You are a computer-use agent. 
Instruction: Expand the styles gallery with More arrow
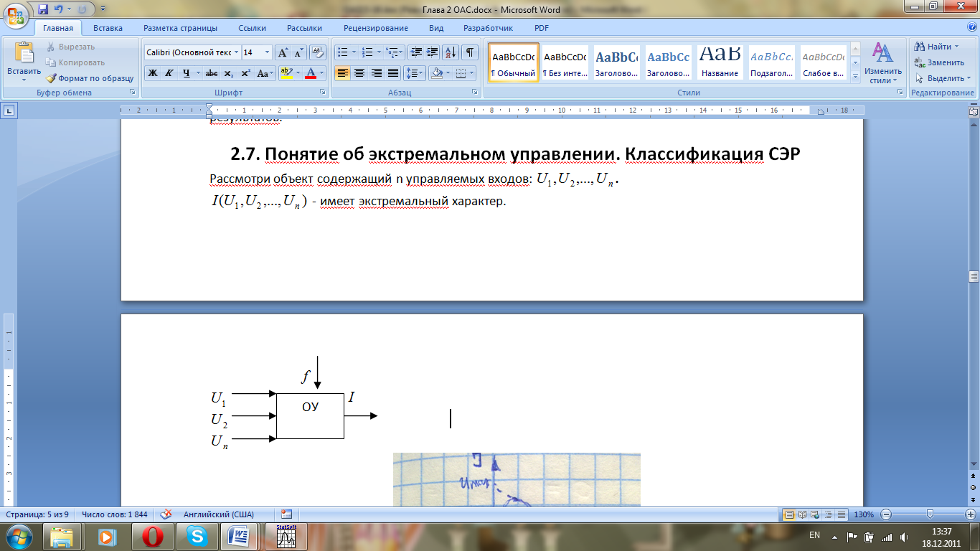click(x=854, y=75)
